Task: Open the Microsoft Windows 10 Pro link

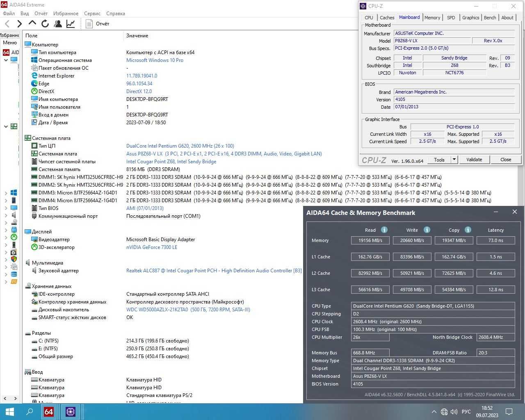Action: (155, 60)
